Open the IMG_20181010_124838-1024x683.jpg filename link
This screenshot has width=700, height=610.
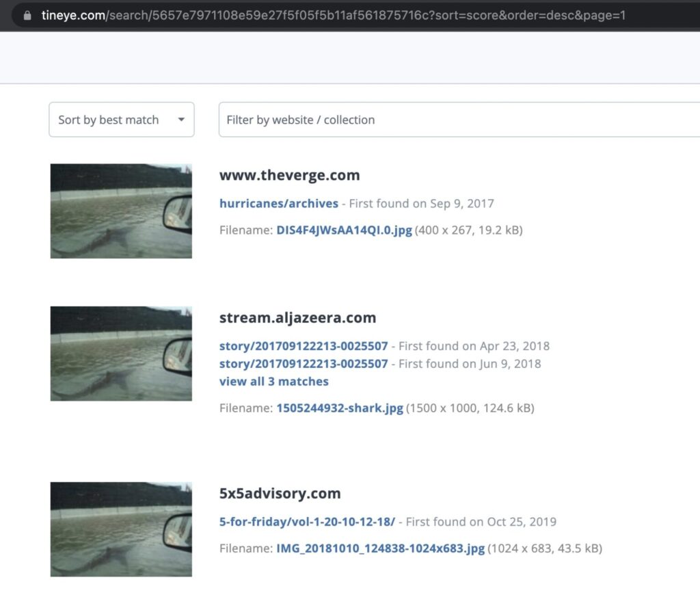click(x=380, y=548)
